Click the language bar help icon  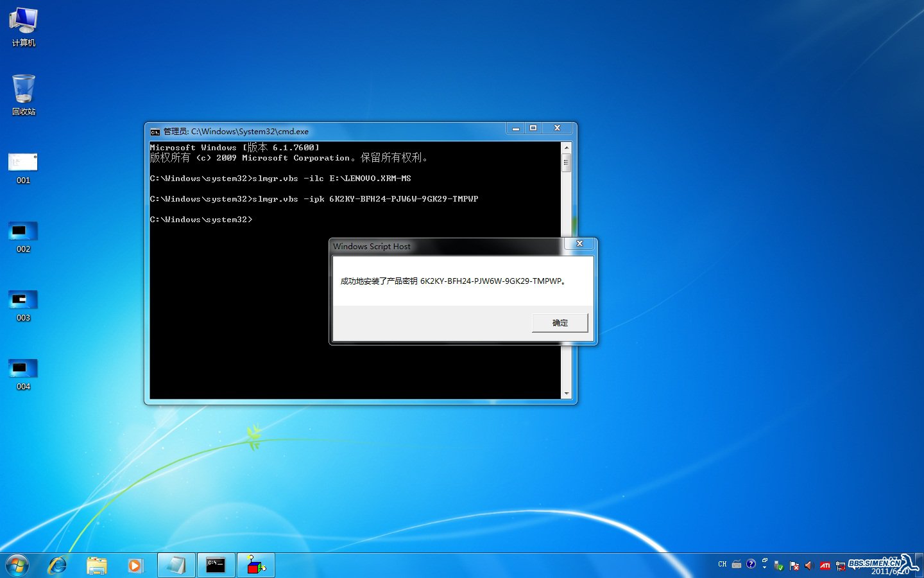751,564
